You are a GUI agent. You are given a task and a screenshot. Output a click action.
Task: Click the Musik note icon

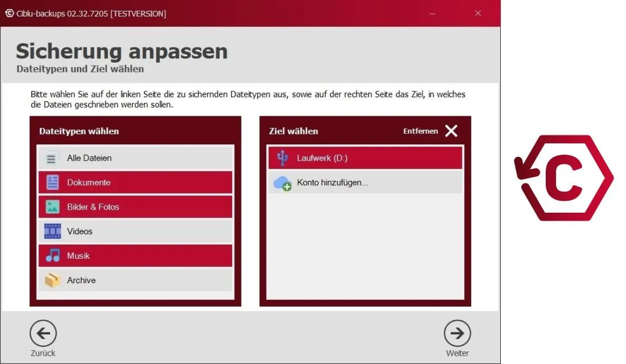coord(52,256)
